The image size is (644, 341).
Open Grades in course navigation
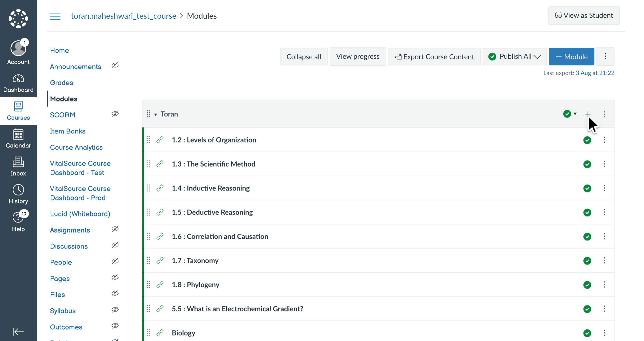coord(62,83)
